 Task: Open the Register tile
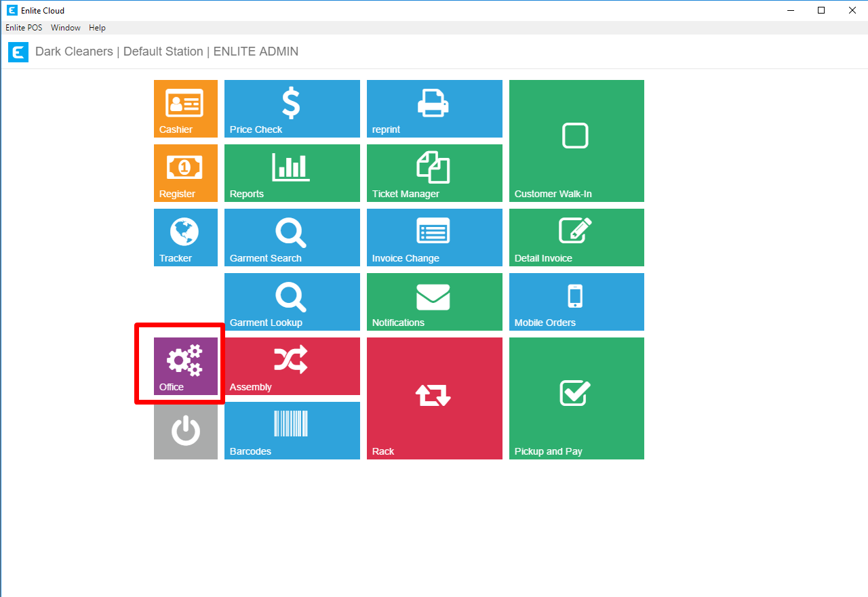[186, 173]
